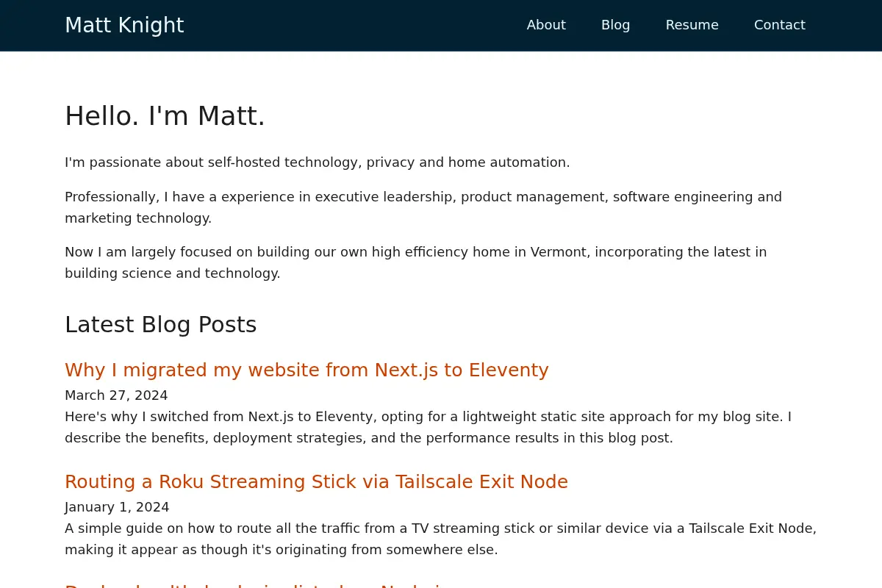882x588 pixels.
Task: Click the 'Latest Blog Posts' heading
Action: [160, 324]
